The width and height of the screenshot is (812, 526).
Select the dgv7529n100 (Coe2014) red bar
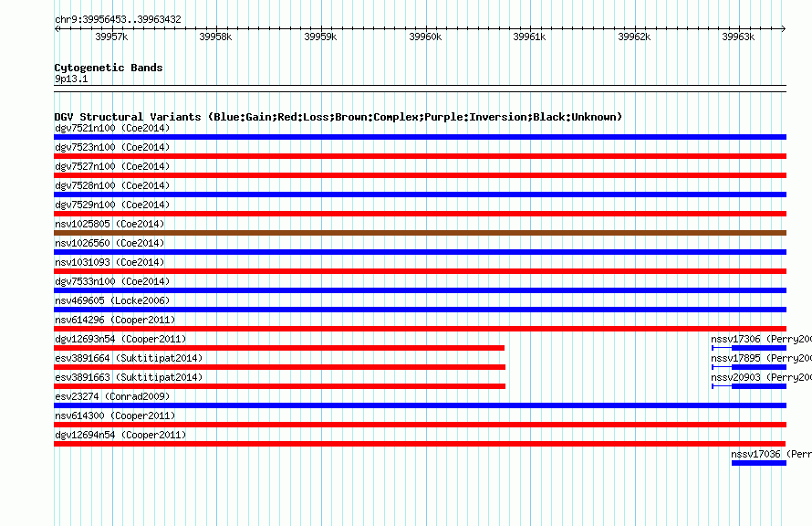tap(420, 214)
